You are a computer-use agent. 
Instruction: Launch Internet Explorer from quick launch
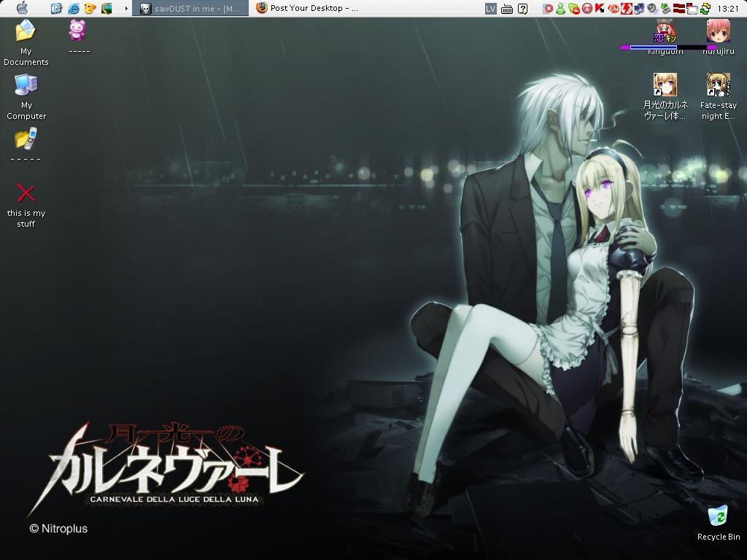coord(74,8)
